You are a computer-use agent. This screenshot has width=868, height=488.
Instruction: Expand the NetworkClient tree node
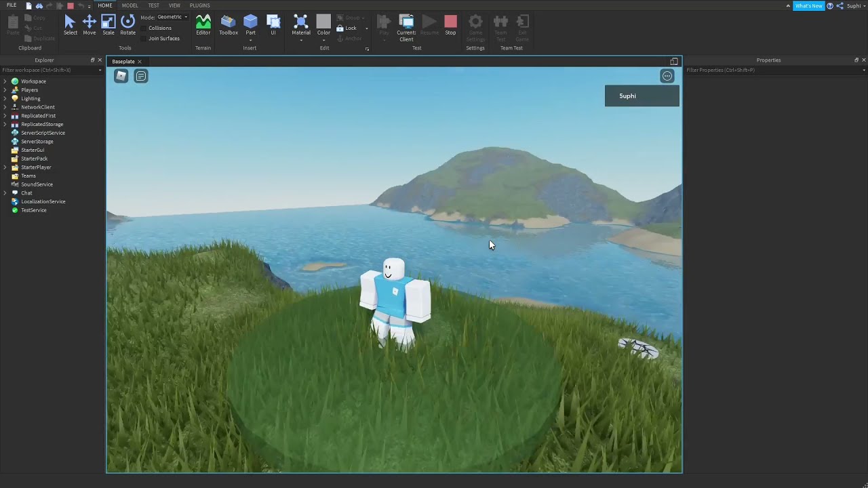[5, 107]
